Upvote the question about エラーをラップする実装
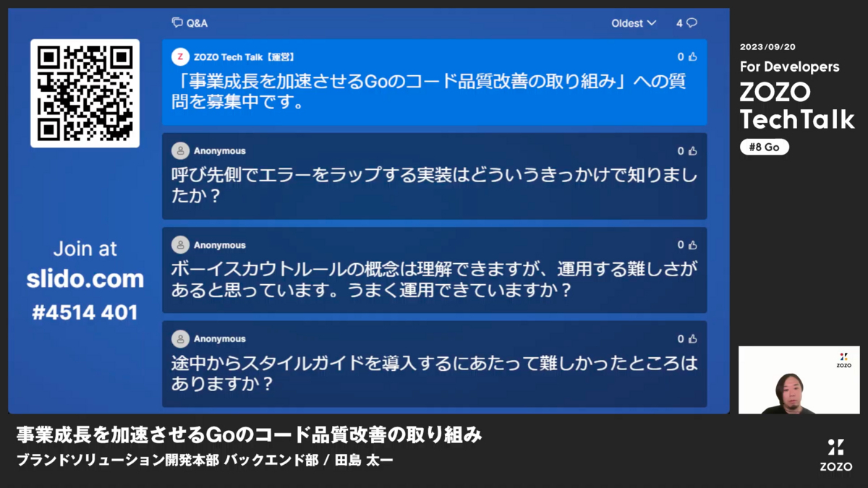Screen dimensions: 868x488 (692, 151)
